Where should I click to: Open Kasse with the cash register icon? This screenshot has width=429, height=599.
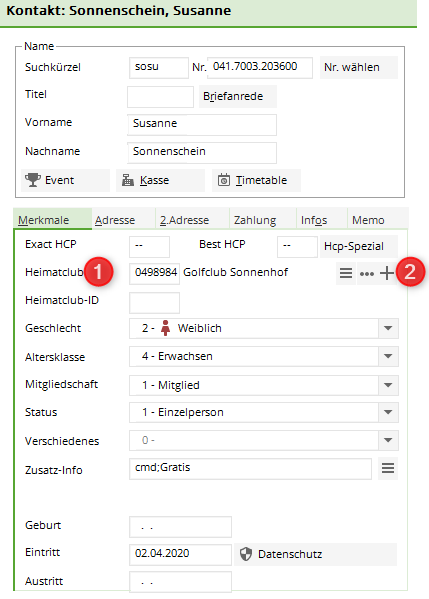click(x=128, y=180)
